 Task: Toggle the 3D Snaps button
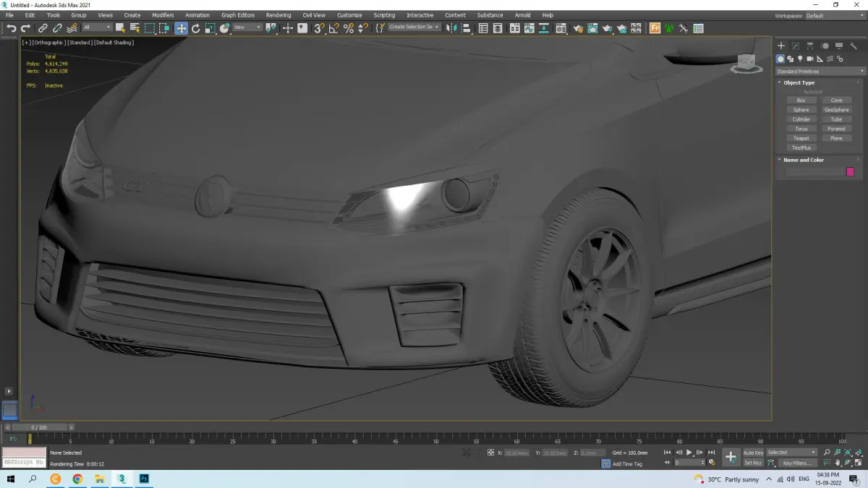click(319, 28)
